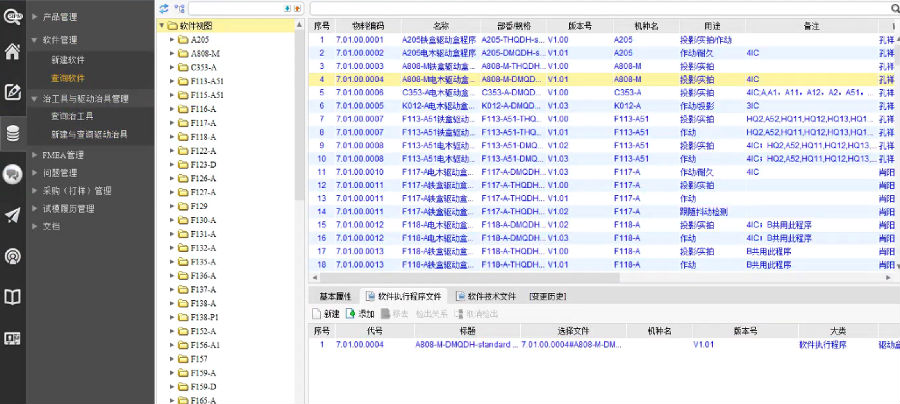Click the 新建 button in file toolbar
Image resolution: width=900 pixels, height=404 pixels.
pyautogui.click(x=326, y=313)
